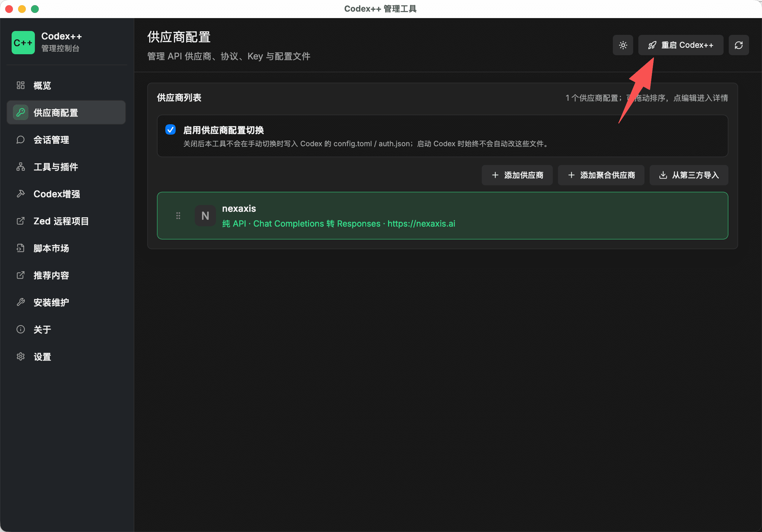Open Codex增强 section
This screenshot has height=532, width=762.
(66, 194)
